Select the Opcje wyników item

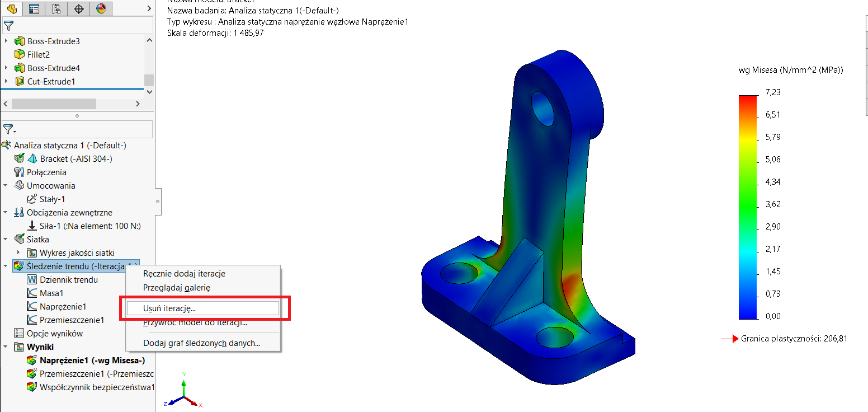[55, 334]
